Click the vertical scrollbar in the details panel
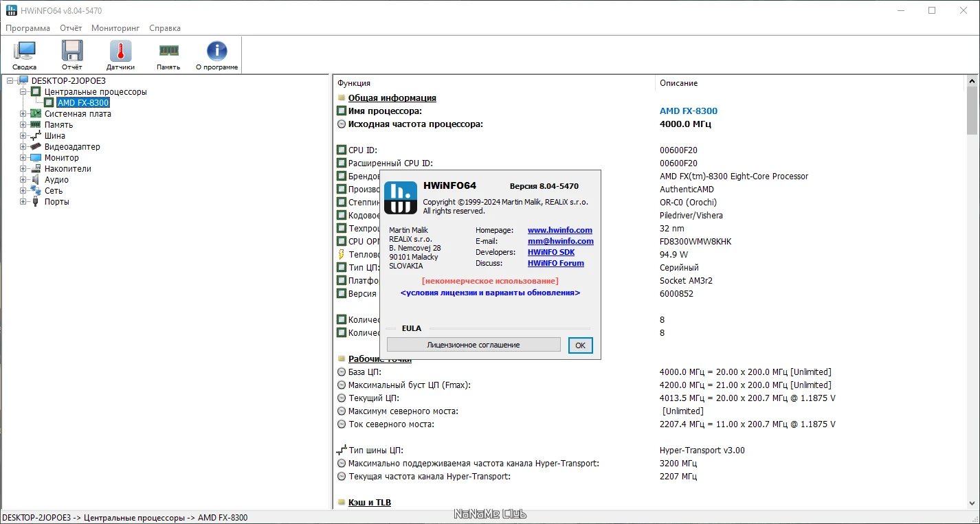The image size is (980, 524). pyautogui.click(x=972, y=295)
